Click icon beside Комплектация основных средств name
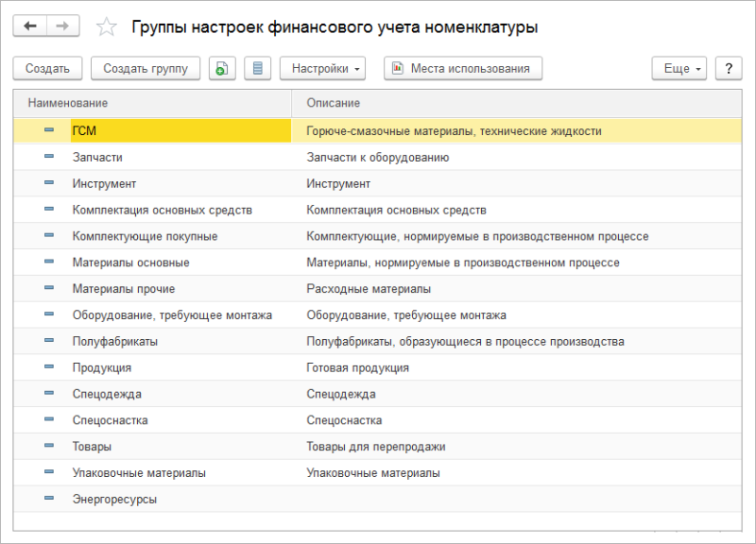Image resolution: width=756 pixels, height=544 pixels. pos(49,209)
